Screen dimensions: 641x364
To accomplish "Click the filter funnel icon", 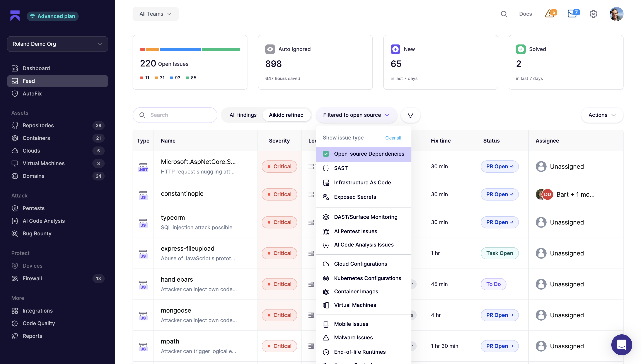I will click(410, 115).
